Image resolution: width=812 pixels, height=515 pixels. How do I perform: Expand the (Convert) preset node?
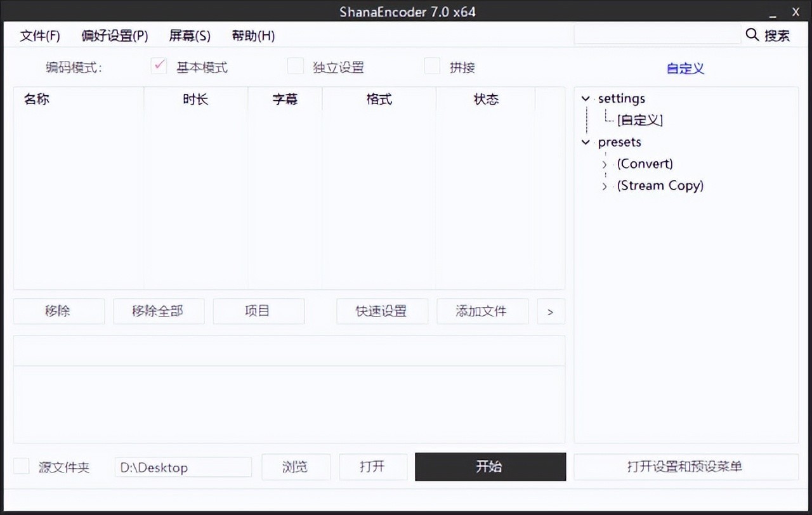pos(605,164)
